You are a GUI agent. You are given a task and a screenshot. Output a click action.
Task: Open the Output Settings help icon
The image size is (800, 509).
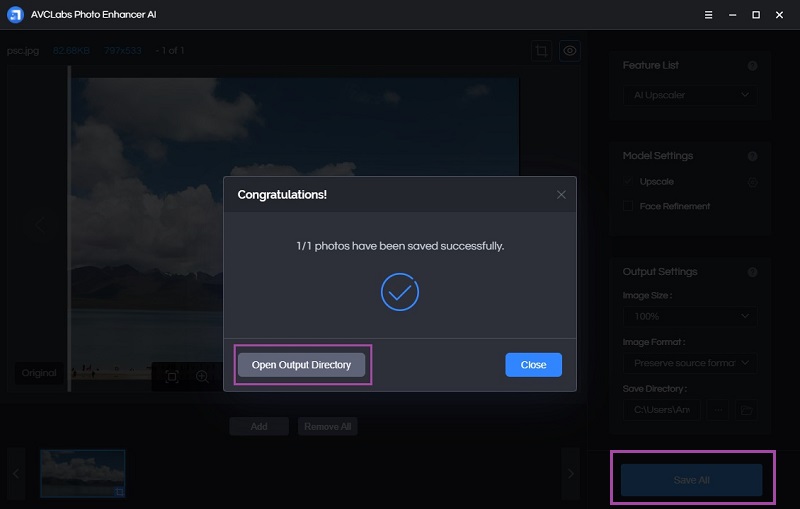coord(752,272)
